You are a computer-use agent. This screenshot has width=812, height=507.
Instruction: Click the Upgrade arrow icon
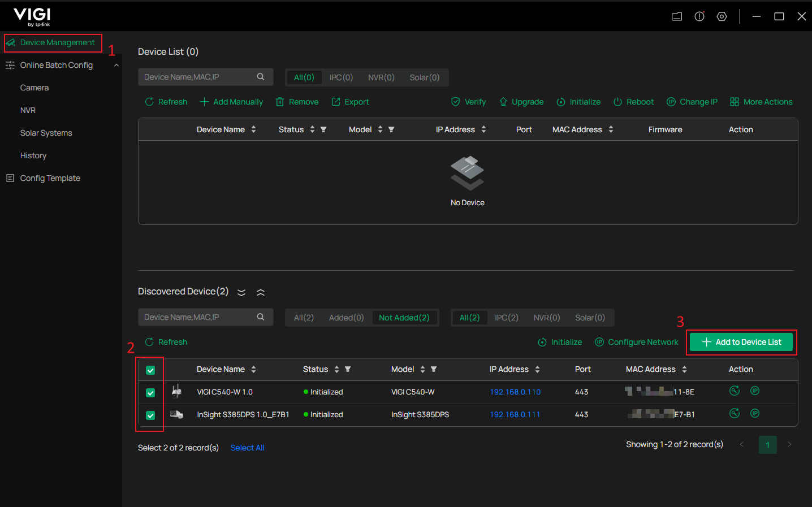click(503, 102)
